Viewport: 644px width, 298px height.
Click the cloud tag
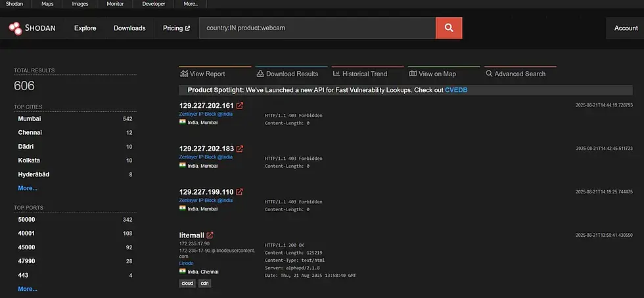tap(187, 284)
